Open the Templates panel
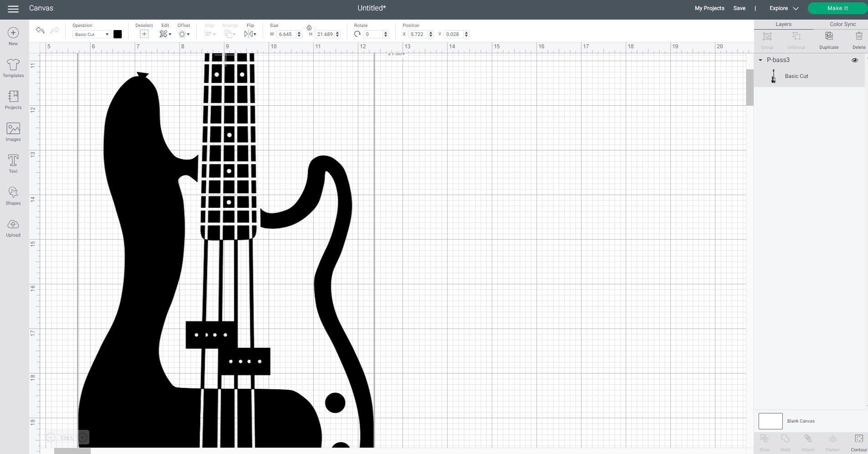Viewport: 868px width, 454px height. [x=13, y=67]
